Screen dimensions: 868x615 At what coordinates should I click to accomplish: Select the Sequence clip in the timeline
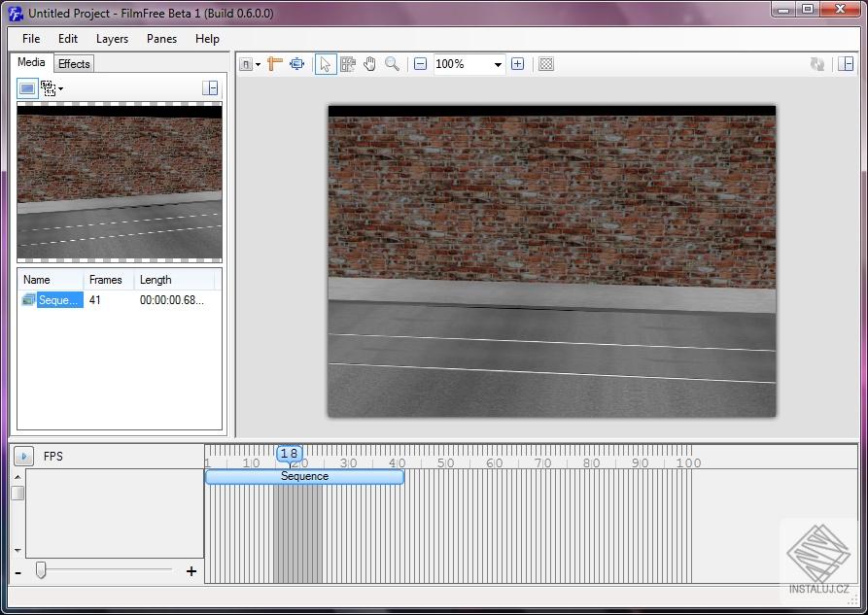pyautogui.click(x=303, y=476)
